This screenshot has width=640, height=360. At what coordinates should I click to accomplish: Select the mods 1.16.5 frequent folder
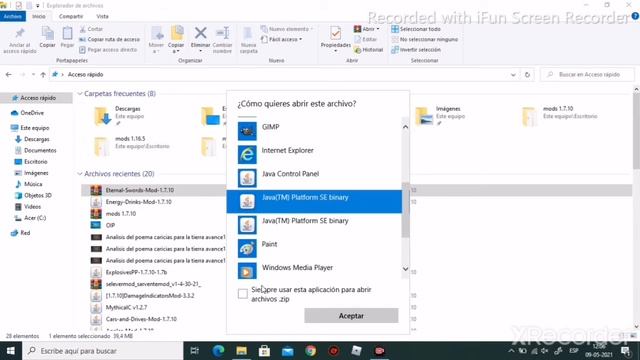click(131, 146)
